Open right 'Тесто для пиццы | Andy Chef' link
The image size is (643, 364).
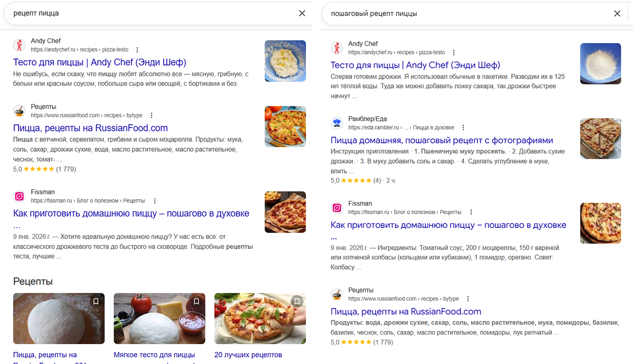tap(415, 65)
